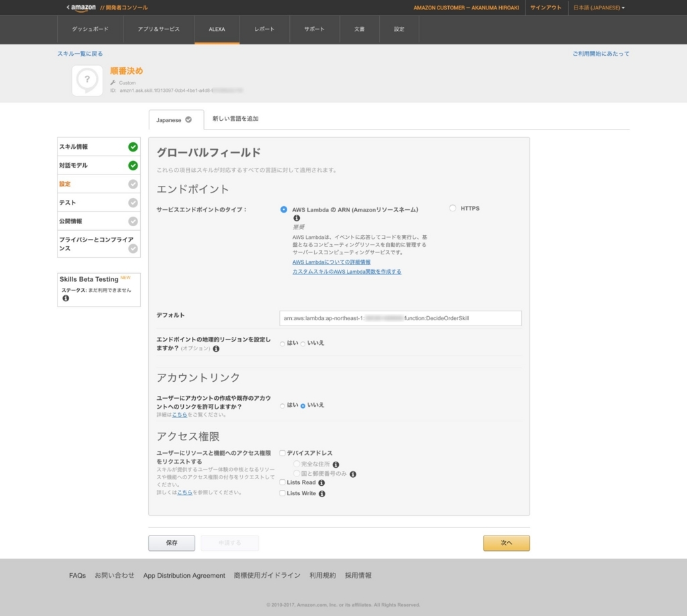Screen dimensions: 687x616
Task: Click the 次へ button
Action: [507, 543]
